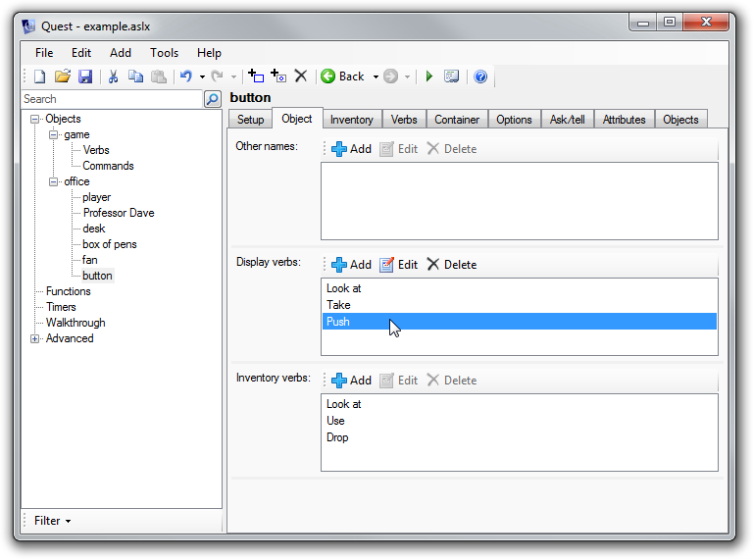753x560 pixels.
Task: Edit the selected display verb
Action: click(x=399, y=265)
